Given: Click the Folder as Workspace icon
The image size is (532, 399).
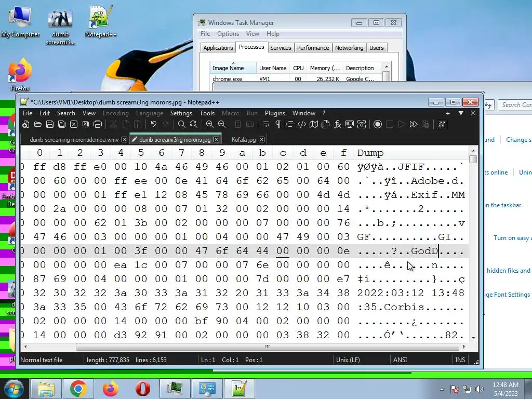Looking at the screenshot, I should point(350,125).
